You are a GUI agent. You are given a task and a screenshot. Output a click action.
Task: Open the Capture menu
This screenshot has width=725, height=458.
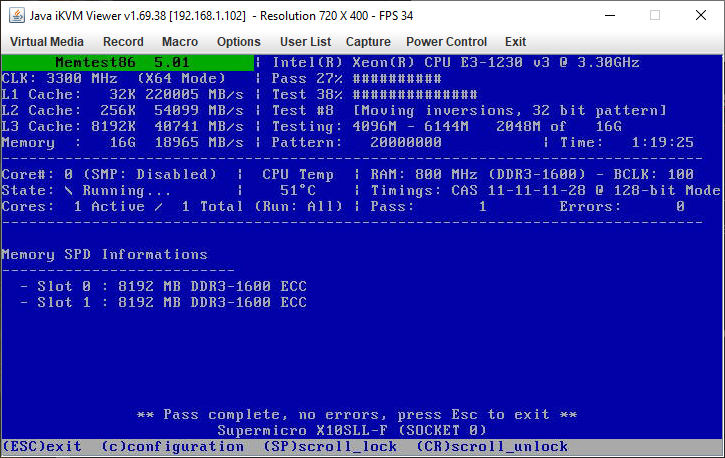pyautogui.click(x=368, y=42)
